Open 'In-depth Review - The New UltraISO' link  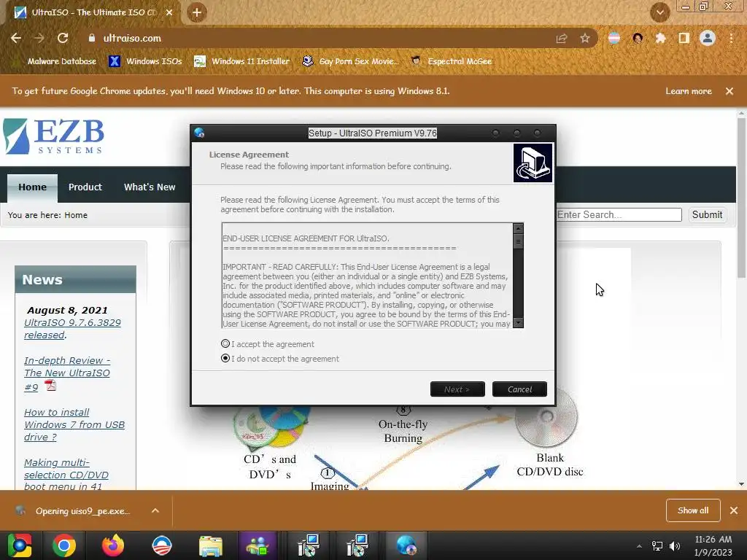pos(67,373)
